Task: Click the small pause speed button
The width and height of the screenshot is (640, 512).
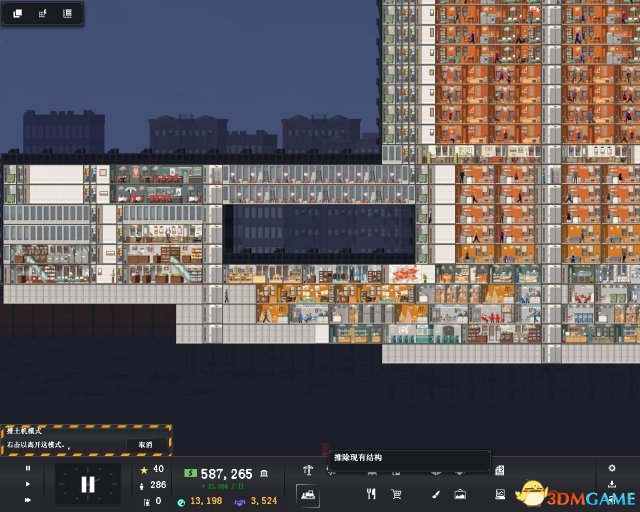Action: pyautogui.click(x=28, y=468)
